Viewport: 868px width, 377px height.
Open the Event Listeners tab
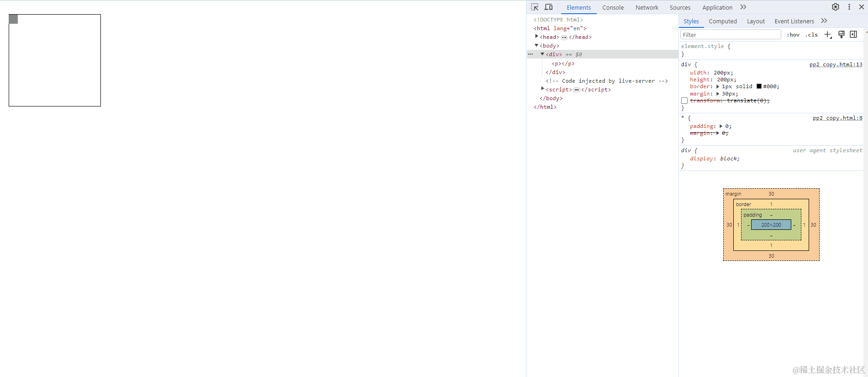pos(794,21)
